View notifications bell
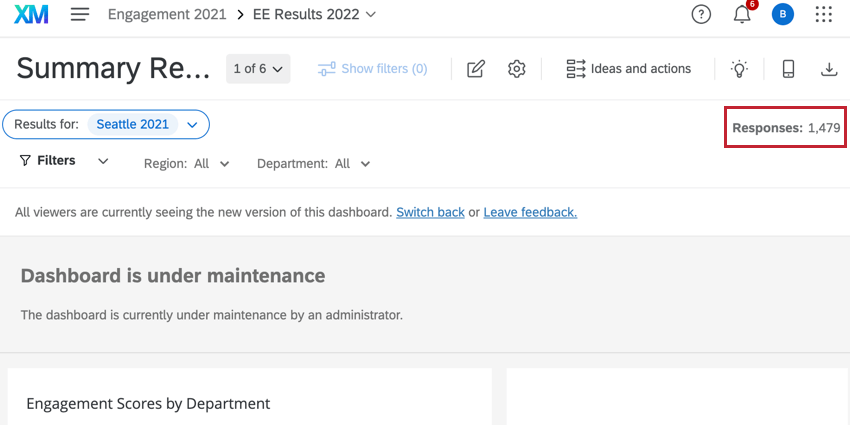 742,15
